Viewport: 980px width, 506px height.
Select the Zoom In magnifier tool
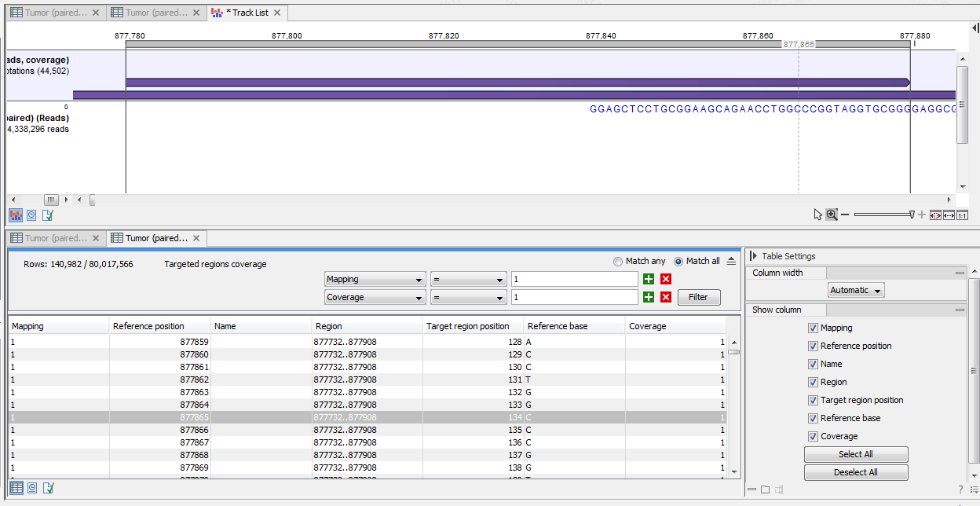[x=831, y=214]
